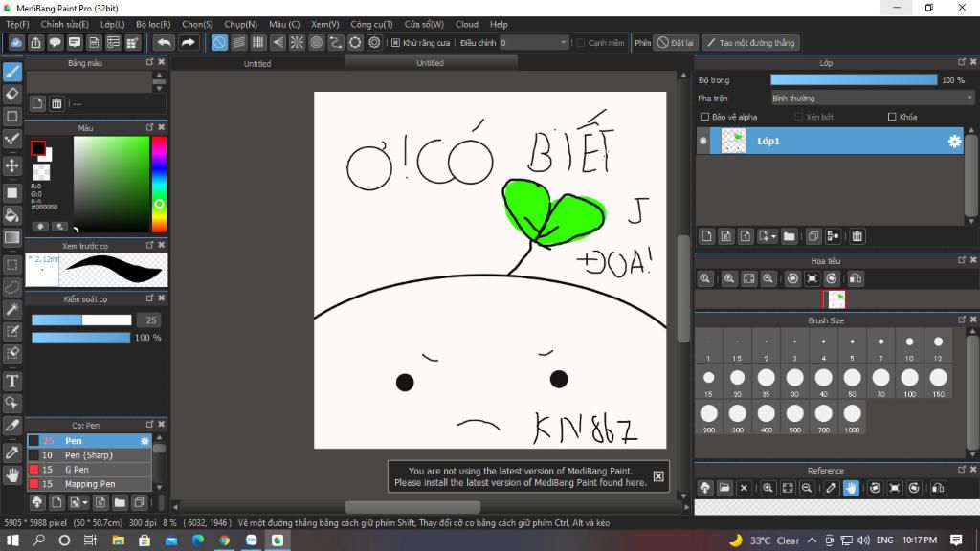Click the Đặt lại button

675,42
